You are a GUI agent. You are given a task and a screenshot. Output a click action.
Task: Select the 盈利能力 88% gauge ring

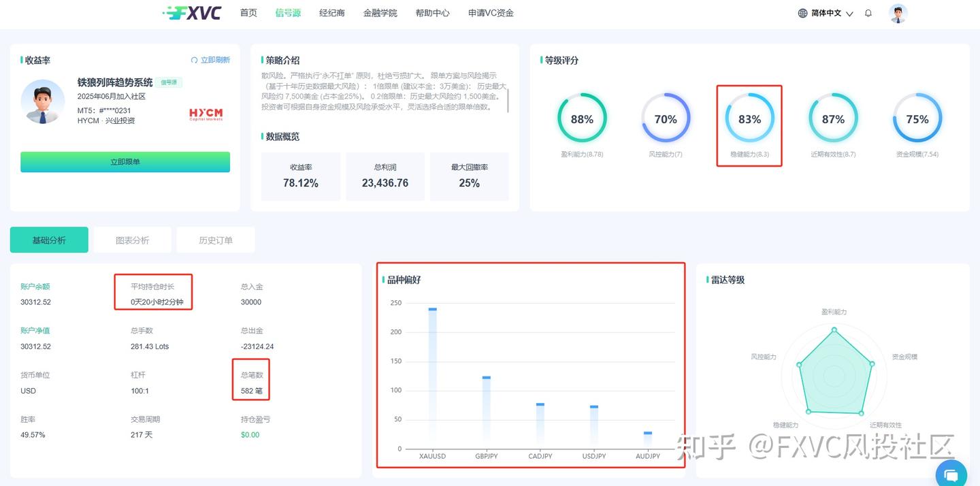pyautogui.click(x=582, y=119)
